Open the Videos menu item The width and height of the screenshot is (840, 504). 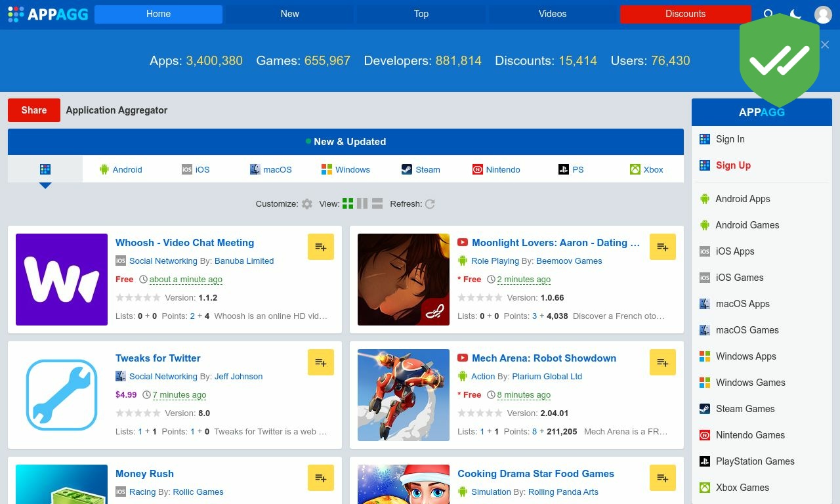(553, 14)
